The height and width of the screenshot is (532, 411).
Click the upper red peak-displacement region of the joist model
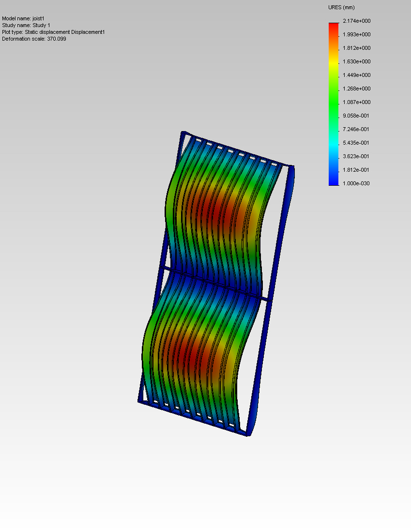point(220,214)
